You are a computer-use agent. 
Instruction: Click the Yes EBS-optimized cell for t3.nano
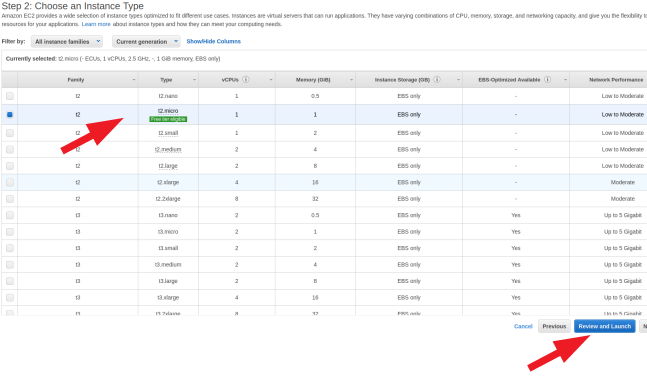point(516,215)
